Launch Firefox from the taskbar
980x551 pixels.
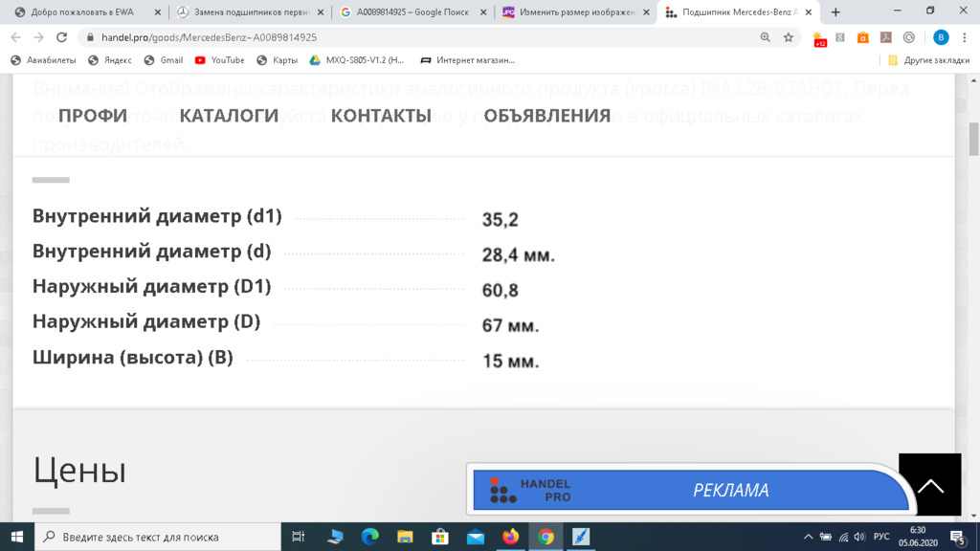pyautogui.click(x=510, y=537)
